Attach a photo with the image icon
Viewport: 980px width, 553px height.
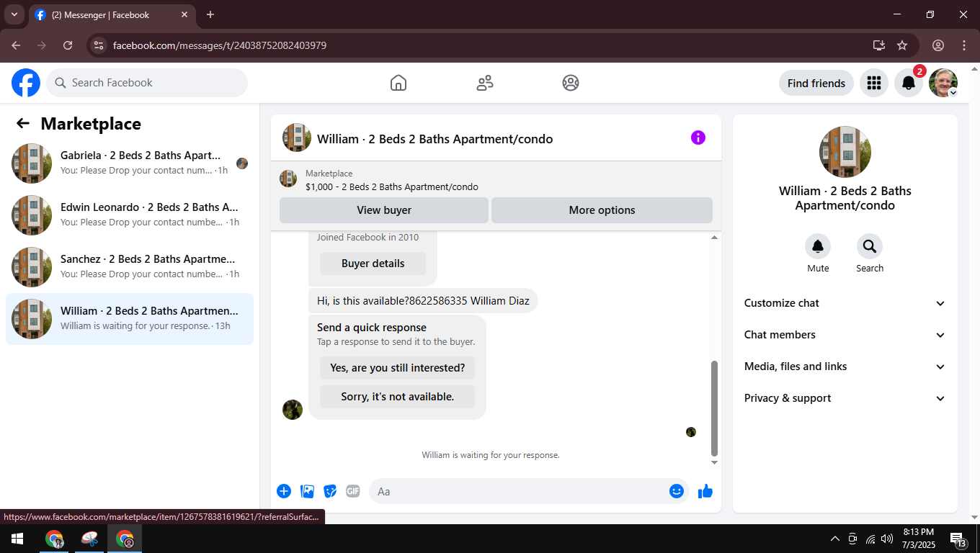click(x=307, y=491)
